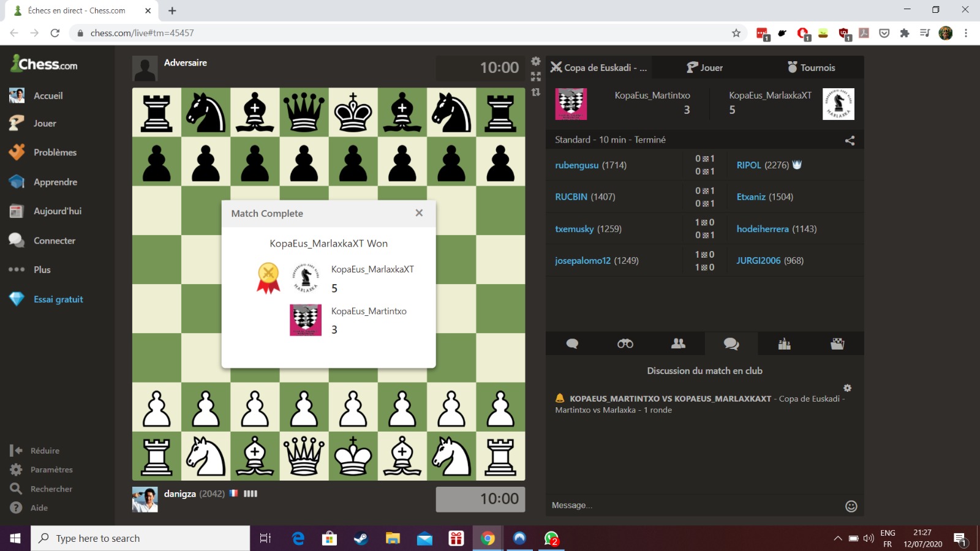
Task: Click the fullscreen board icon
Action: pos(536,77)
